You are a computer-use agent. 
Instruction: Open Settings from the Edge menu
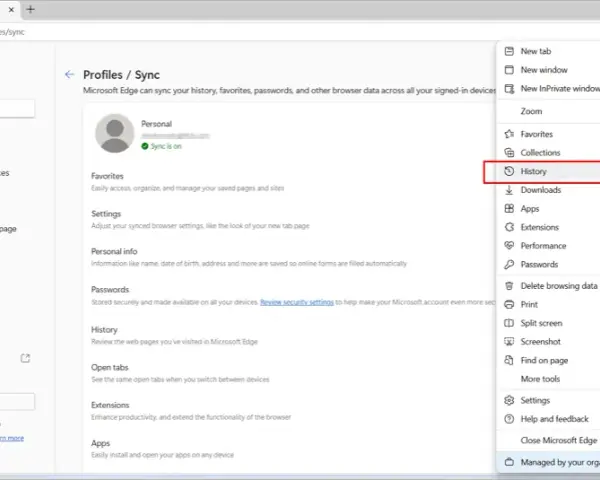tap(548, 400)
